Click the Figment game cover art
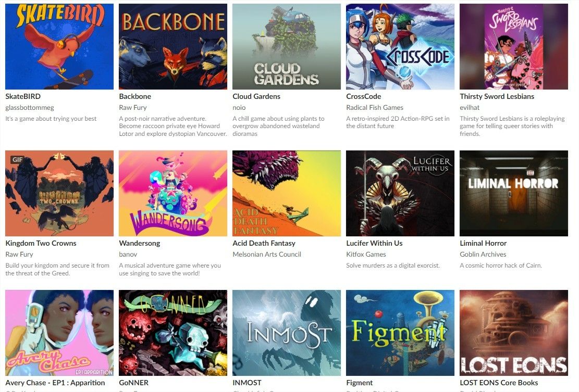579x392 pixels. tap(400, 333)
